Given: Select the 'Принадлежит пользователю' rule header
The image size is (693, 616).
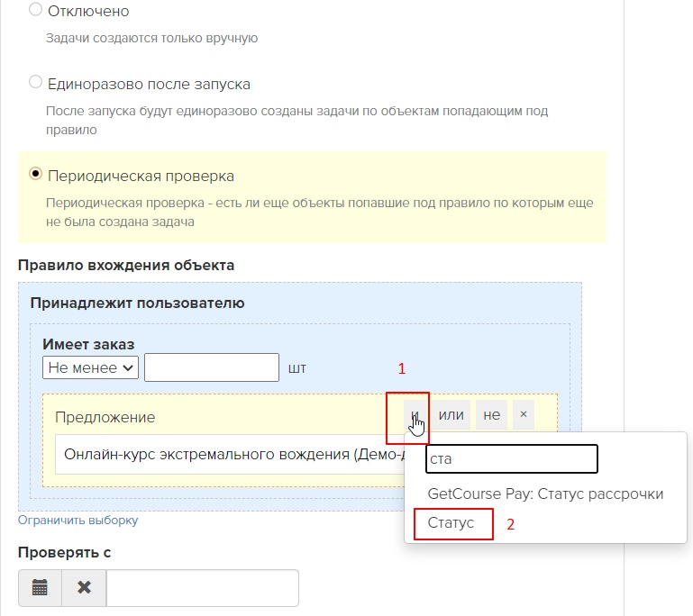Looking at the screenshot, I should 137,303.
